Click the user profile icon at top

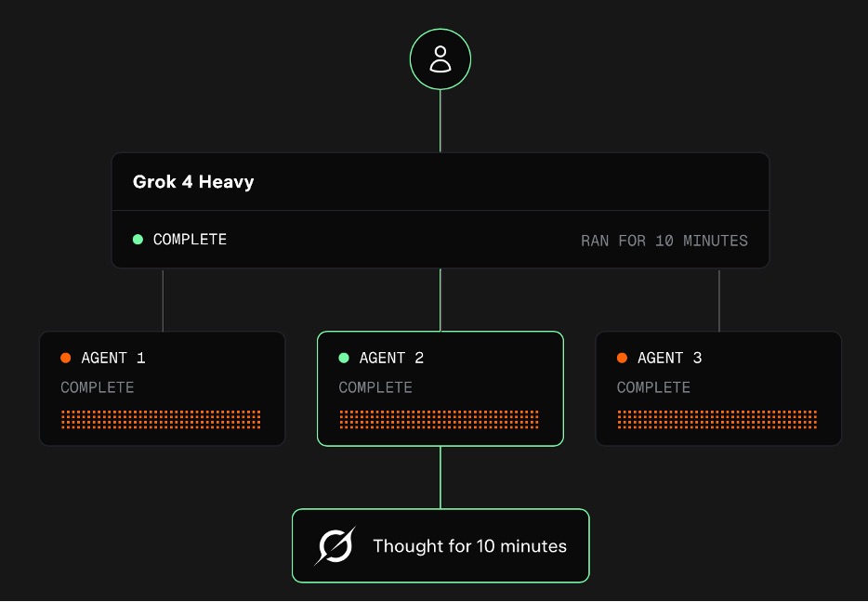coord(441,59)
